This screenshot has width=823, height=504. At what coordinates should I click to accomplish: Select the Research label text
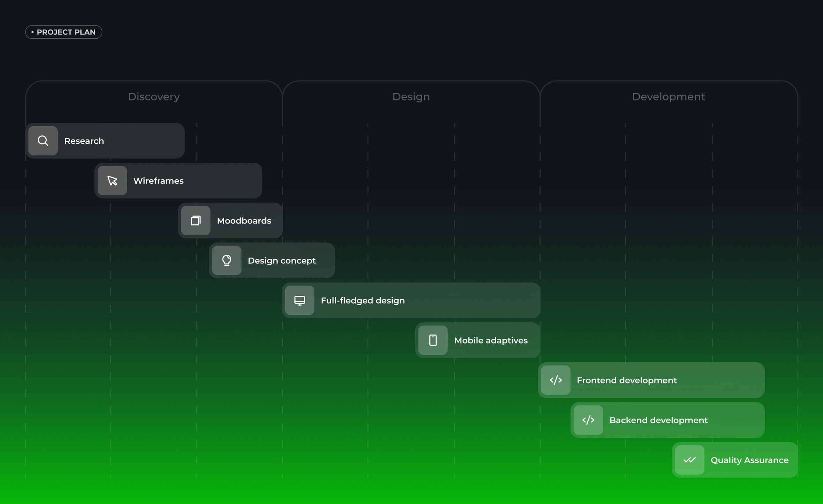(x=84, y=141)
